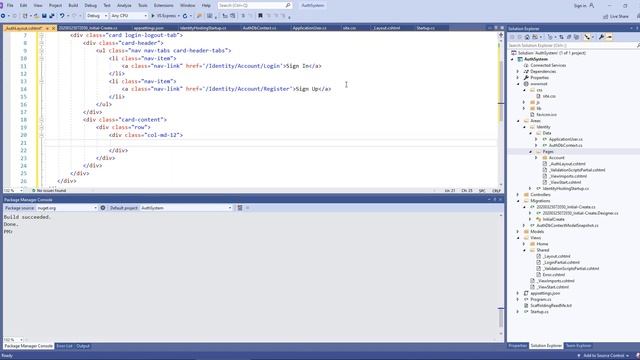Image resolution: width=640 pixels, height=360 pixels.
Task: Open the Build menu
Action: [x=73, y=6]
